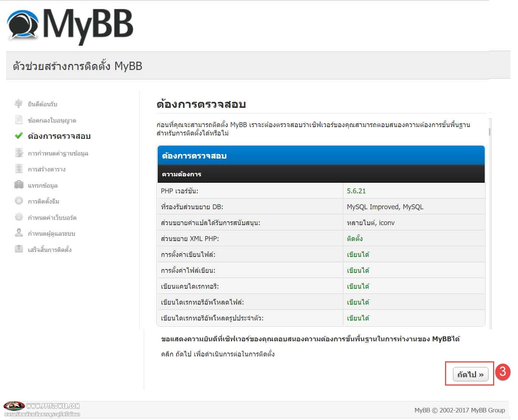Click the หลายไบต์, iconv value

click(371, 223)
